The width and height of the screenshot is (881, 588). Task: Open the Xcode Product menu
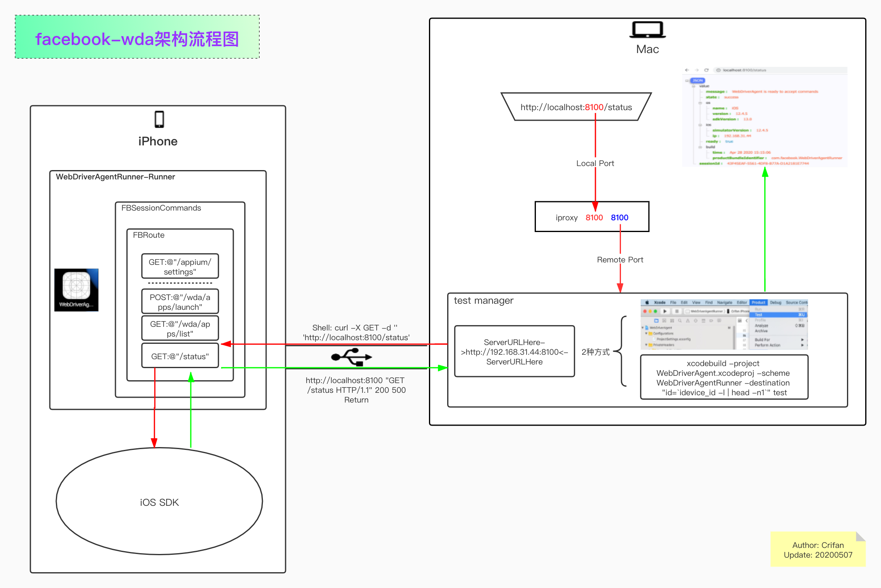coord(759,303)
